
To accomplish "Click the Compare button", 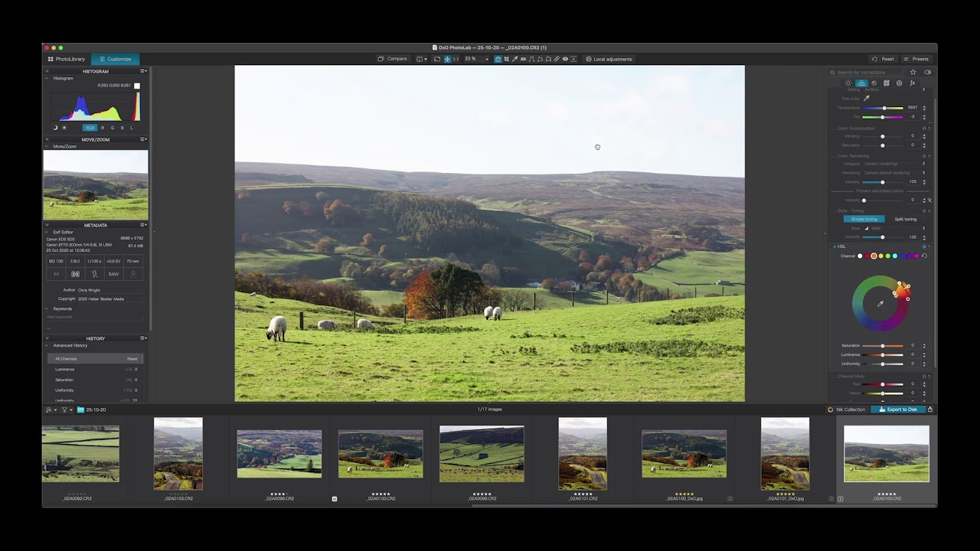I will pyautogui.click(x=393, y=59).
